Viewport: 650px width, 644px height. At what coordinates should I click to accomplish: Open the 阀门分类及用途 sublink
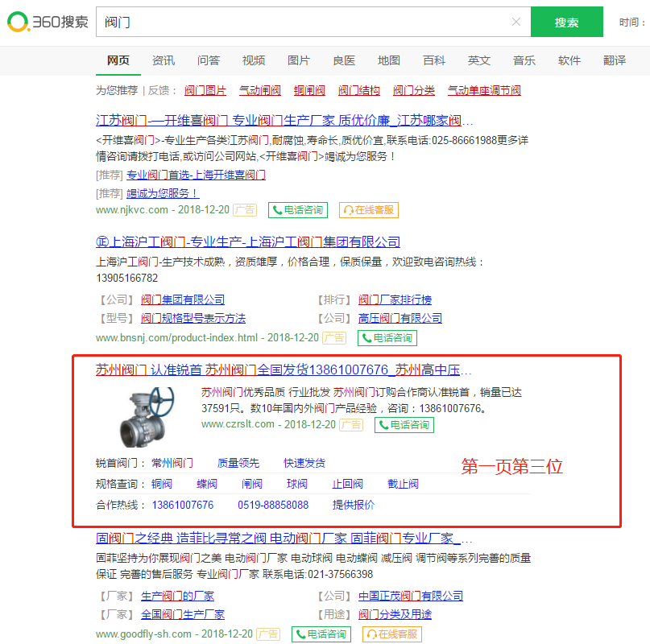(395, 615)
